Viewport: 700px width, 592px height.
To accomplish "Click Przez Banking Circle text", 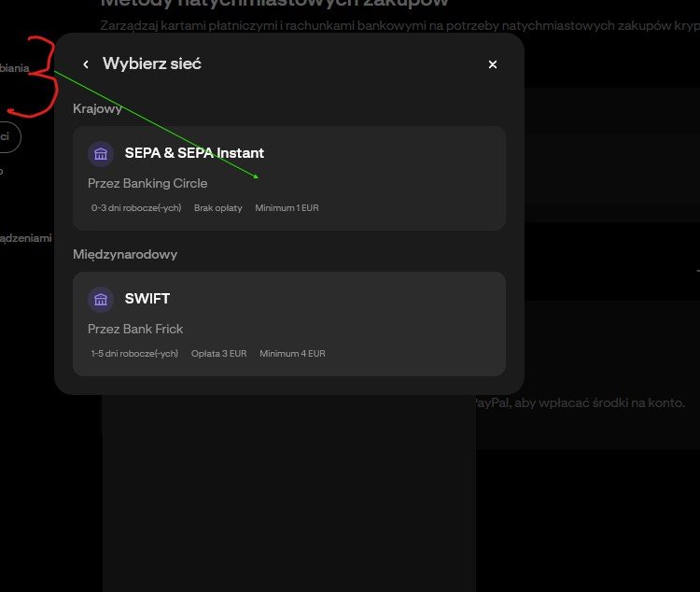I will (147, 183).
